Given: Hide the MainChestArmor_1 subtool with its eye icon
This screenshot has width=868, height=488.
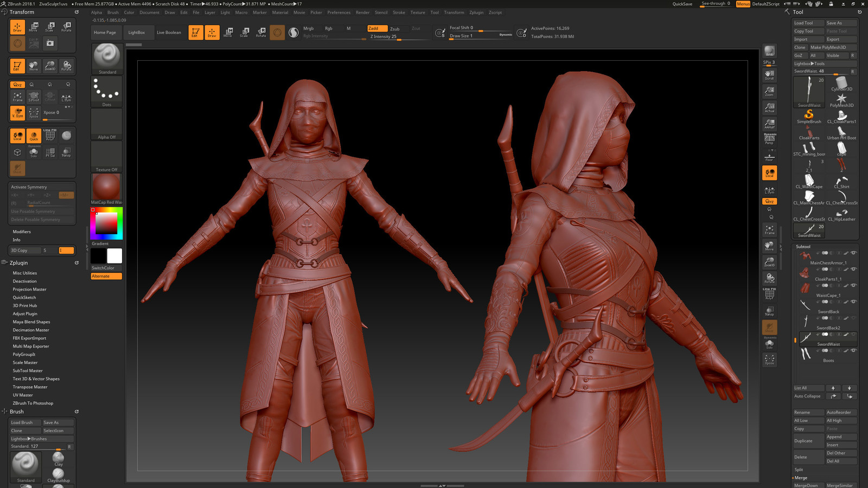Looking at the screenshot, I should click(x=853, y=253).
